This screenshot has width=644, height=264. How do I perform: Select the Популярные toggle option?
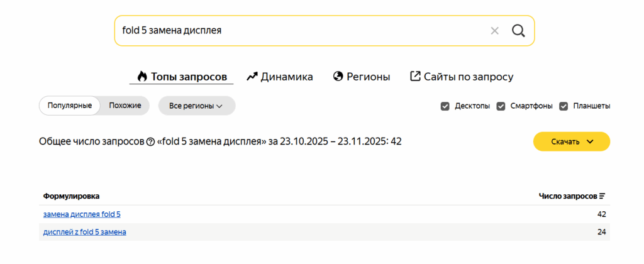tap(70, 106)
